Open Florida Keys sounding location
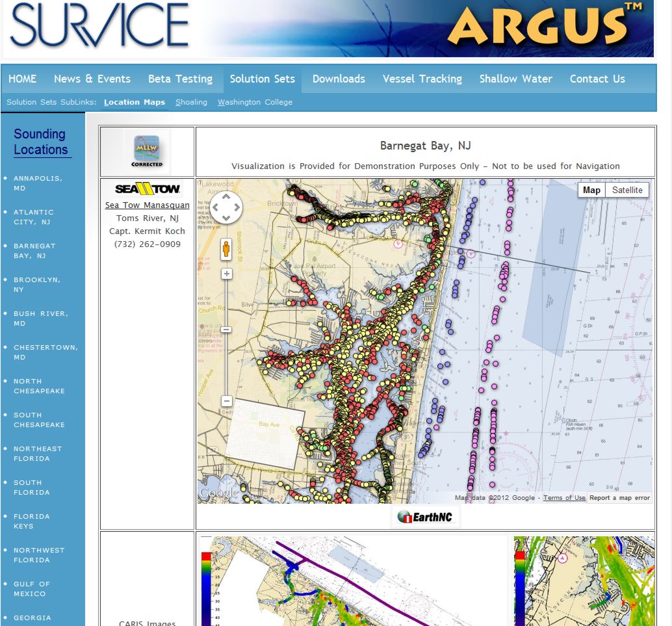 click(32, 521)
